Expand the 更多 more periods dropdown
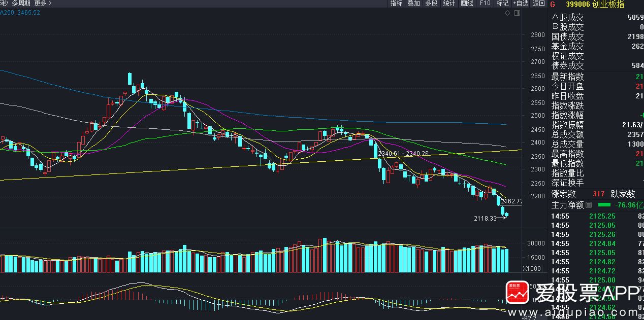The height and width of the screenshot is (320, 644). tap(42, 4)
